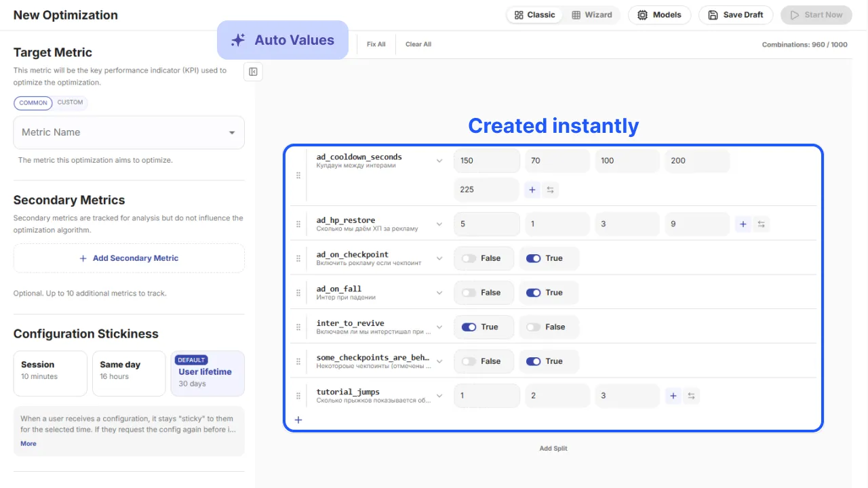Click 'Combinations: 960 / 1000' text
The image size is (868, 488).
click(805, 45)
